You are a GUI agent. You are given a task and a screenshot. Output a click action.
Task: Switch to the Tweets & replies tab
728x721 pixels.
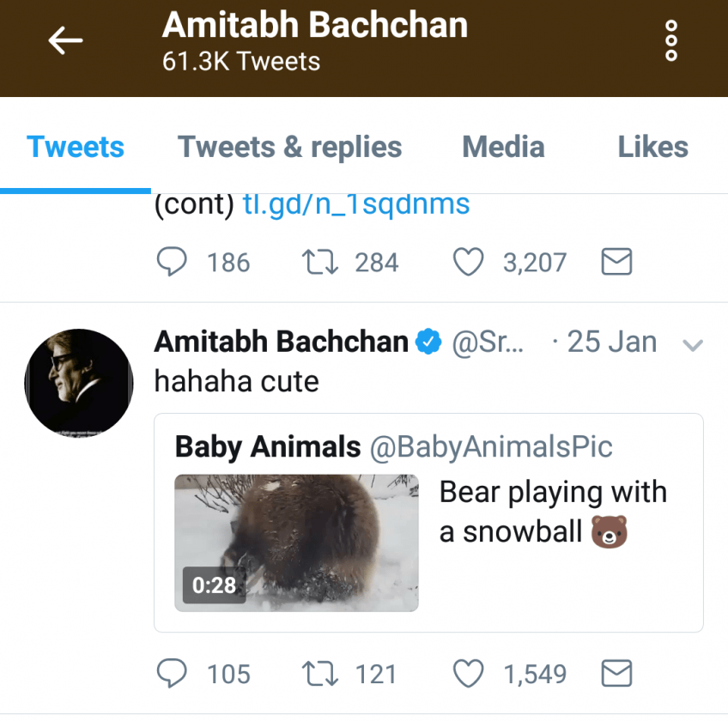pyautogui.click(x=289, y=148)
